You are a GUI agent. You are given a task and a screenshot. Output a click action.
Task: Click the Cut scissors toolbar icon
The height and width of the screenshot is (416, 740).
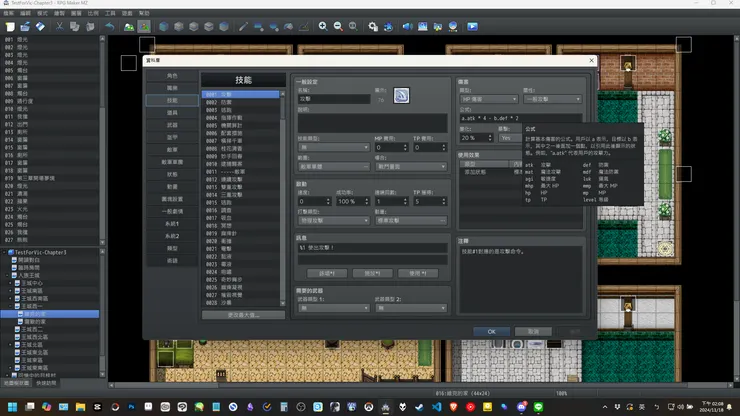[59, 26]
